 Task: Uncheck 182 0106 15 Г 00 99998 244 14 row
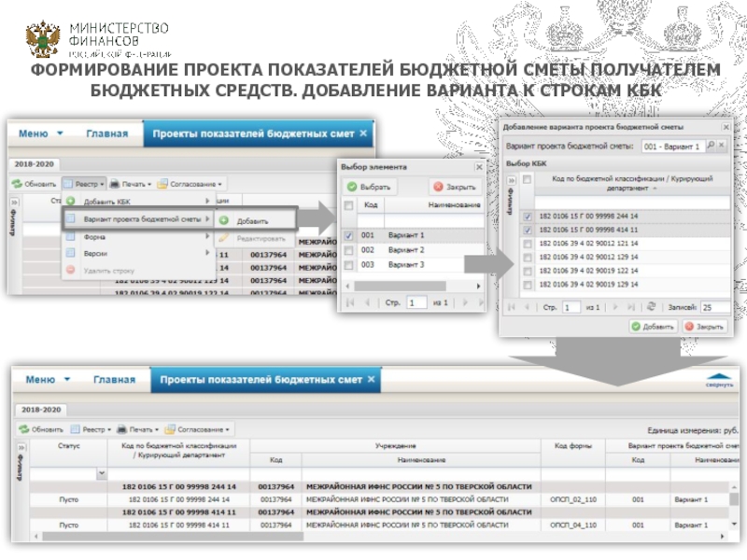(x=527, y=217)
